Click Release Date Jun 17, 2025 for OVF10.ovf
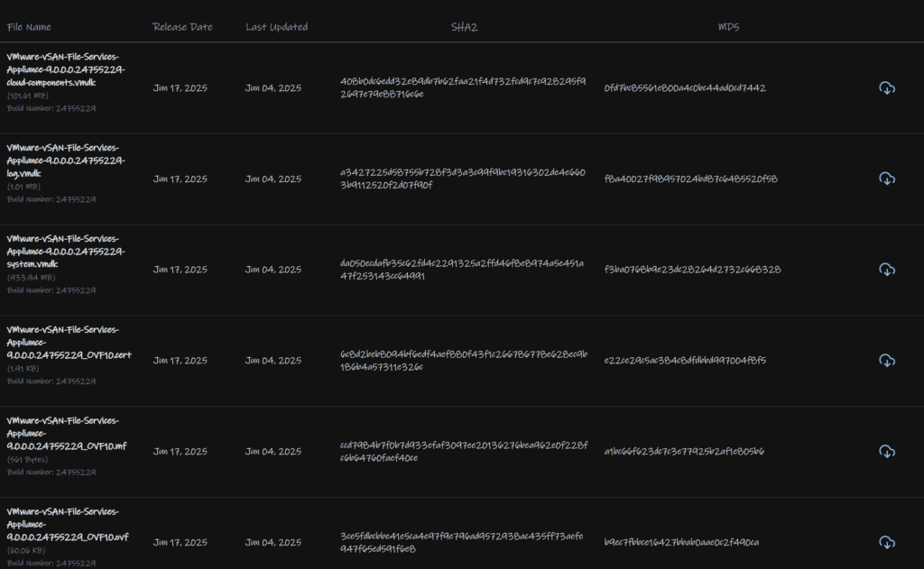Screen dimensions: 924x569 point(180,543)
